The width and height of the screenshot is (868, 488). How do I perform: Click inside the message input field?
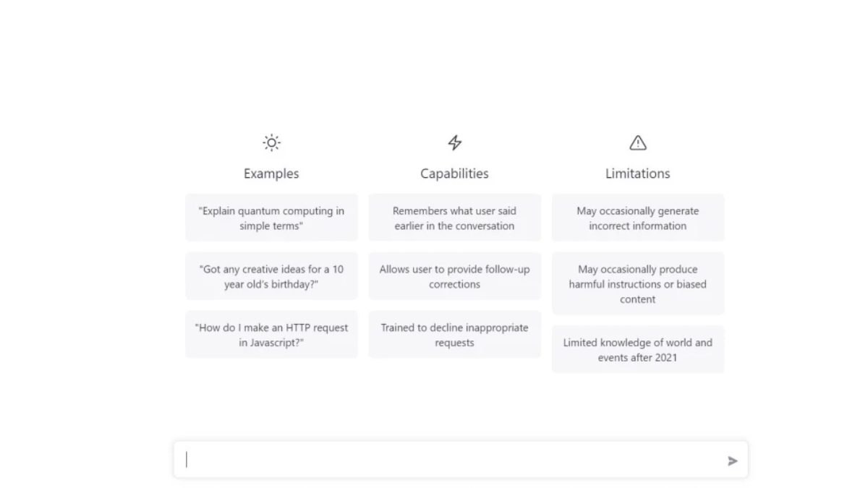click(448, 460)
